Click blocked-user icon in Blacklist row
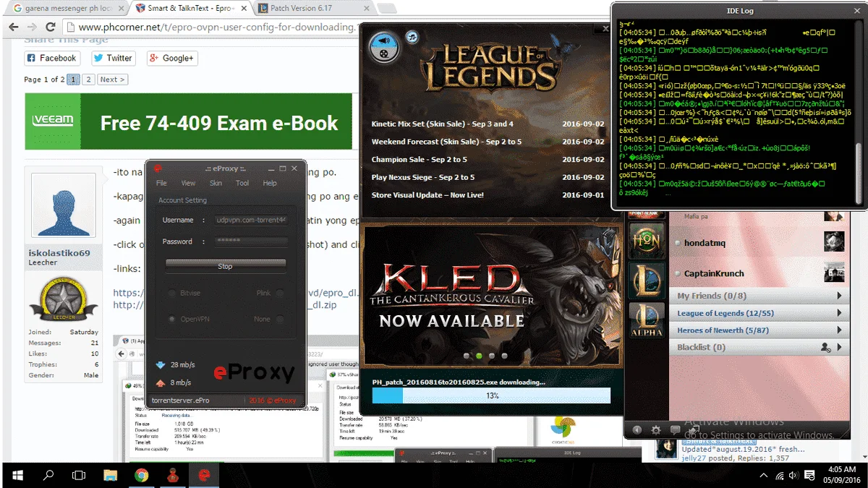The width and height of the screenshot is (868, 488). click(x=825, y=348)
